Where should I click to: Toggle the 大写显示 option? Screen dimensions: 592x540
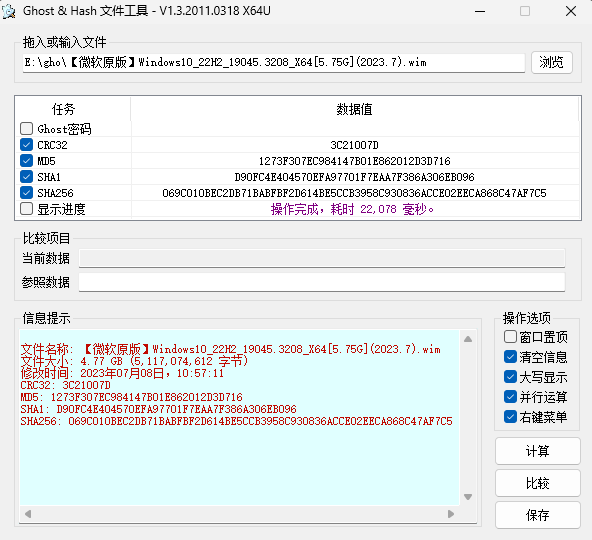510,376
